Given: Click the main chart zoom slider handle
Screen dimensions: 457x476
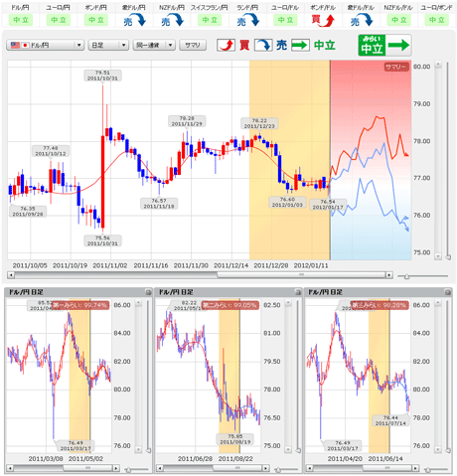Looking at the screenshot, I should coord(406,276).
